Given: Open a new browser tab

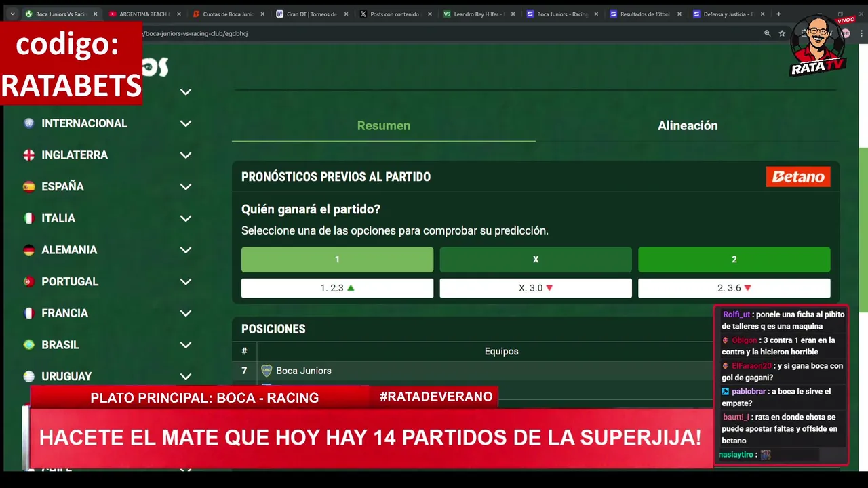Looking at the screenshot, I should (x=778, y=14).
